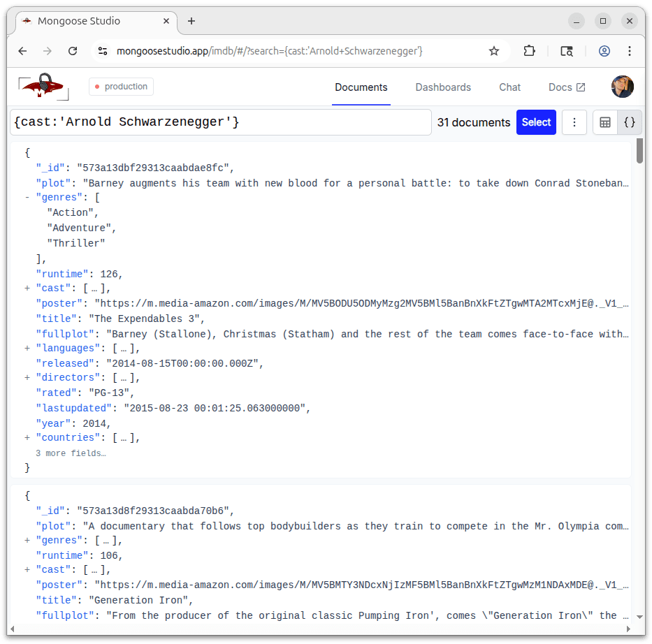Viewport: 652px width, 644px height.
Task: Open a new browser tab
Action: click(191, 21)
